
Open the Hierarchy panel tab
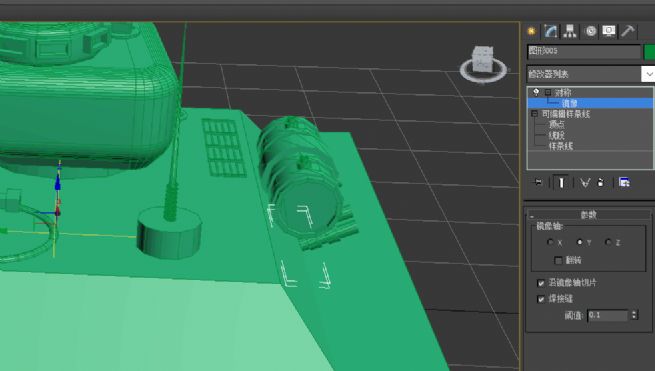(570, 31)
